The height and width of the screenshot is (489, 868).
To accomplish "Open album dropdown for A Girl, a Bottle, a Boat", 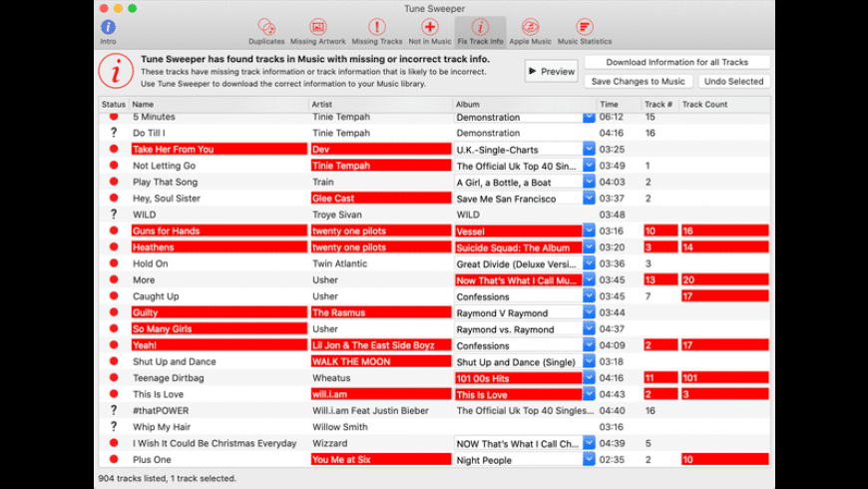I will click(589, 182).
